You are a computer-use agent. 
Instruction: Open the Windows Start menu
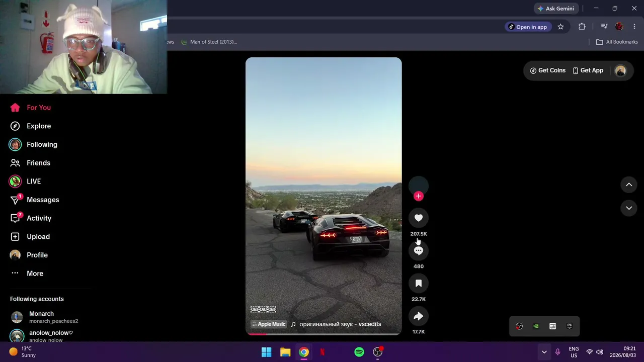click(266, 352)
